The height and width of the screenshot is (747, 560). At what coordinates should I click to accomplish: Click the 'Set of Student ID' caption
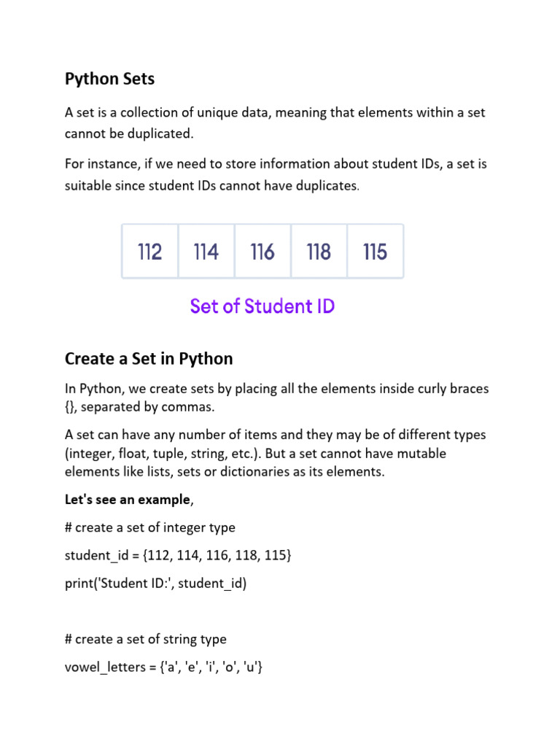[262, 306]
